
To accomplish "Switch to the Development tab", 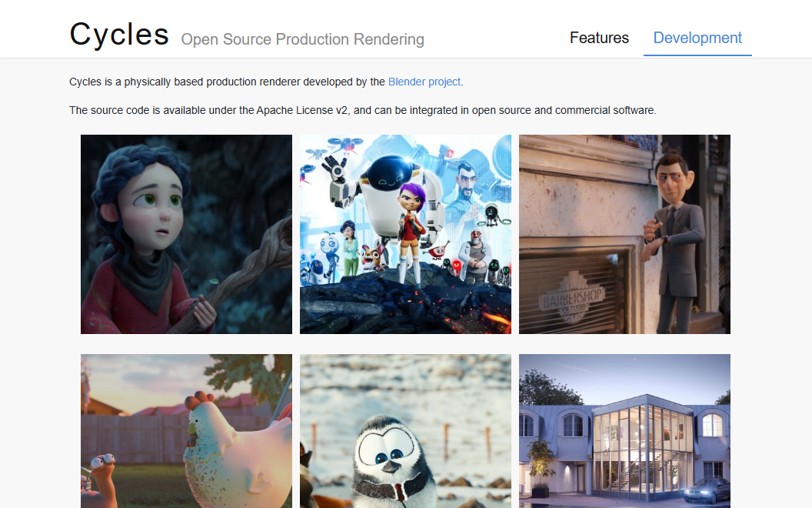I will pos(697,38).
